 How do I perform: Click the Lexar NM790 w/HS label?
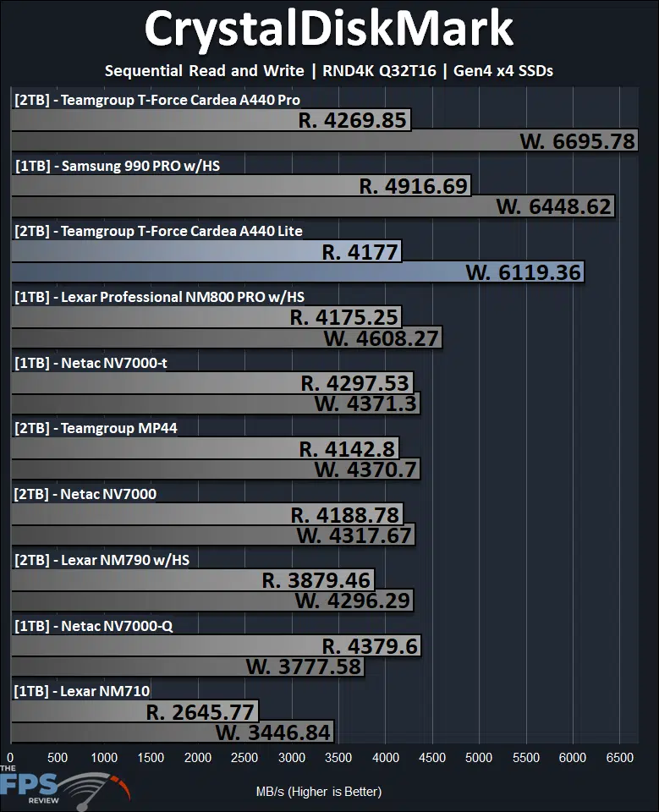pos(102,560)
